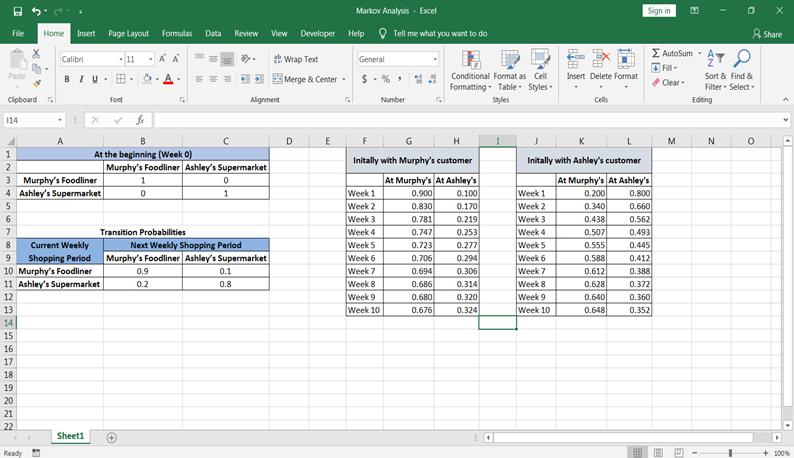Switch to the Insert tab
This screenshot has width=794, height=458.
pyautogui.click(x=86, y=33)
